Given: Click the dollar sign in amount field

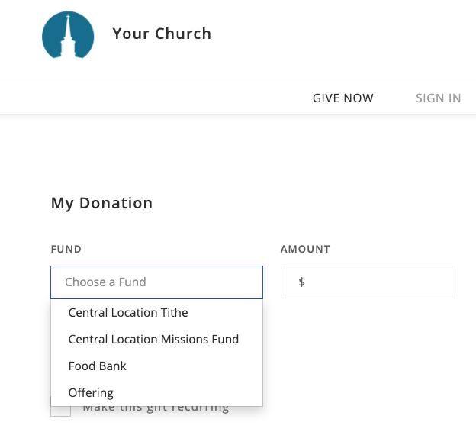Looking at the screenshot, I should [301, 282].
